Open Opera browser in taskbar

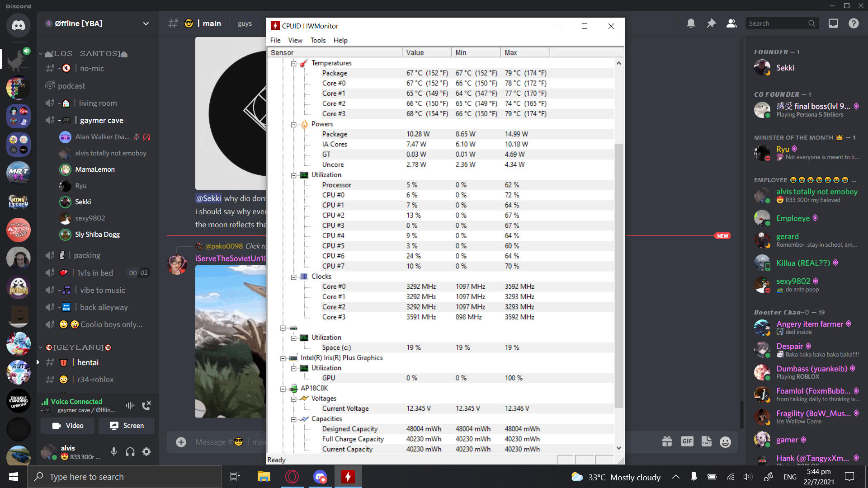(x=292, y=477)
